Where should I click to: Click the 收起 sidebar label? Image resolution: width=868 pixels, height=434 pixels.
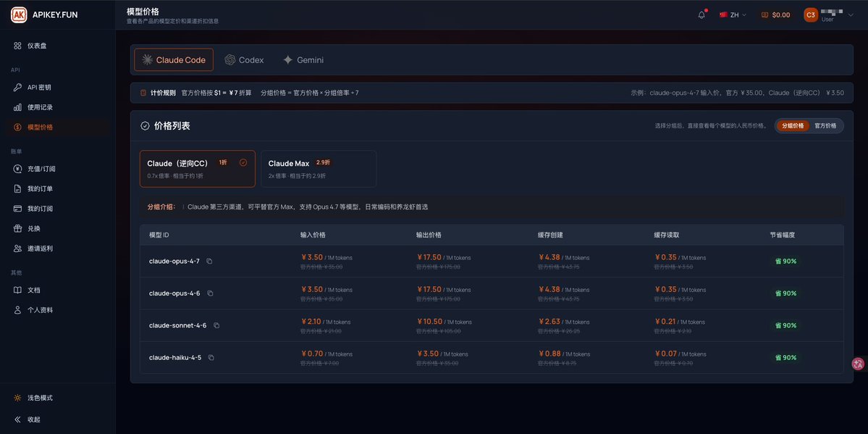[34, 420]
